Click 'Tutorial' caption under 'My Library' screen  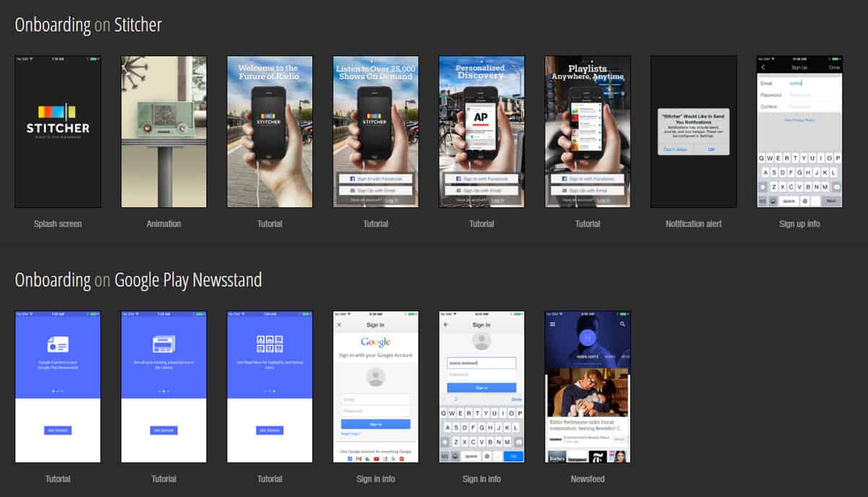point(164,479)
